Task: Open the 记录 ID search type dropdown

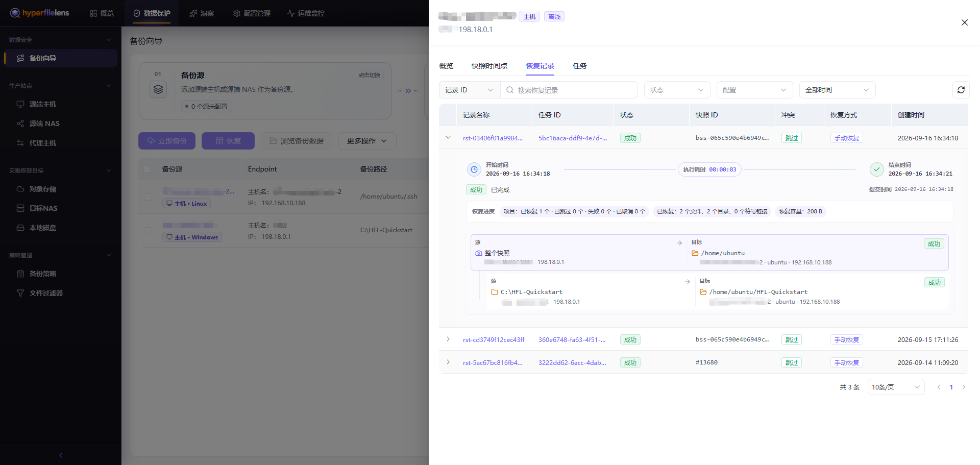Action: [470, 90]
